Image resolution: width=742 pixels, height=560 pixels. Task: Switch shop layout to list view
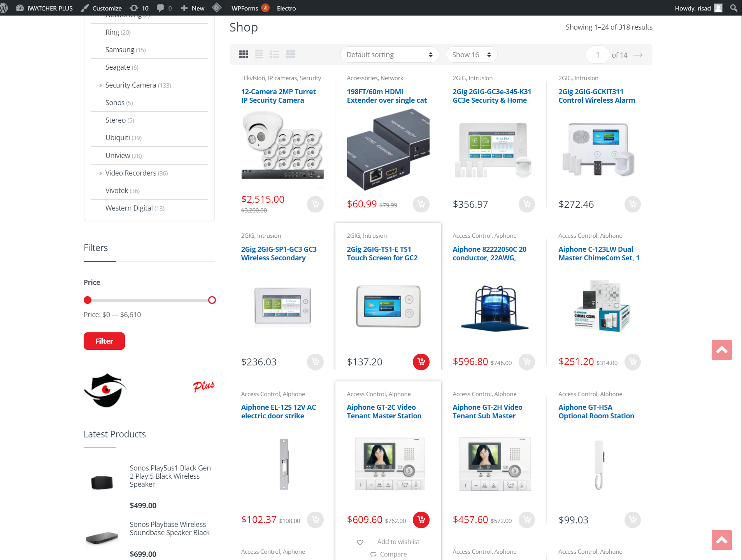[x=259, y=54]
